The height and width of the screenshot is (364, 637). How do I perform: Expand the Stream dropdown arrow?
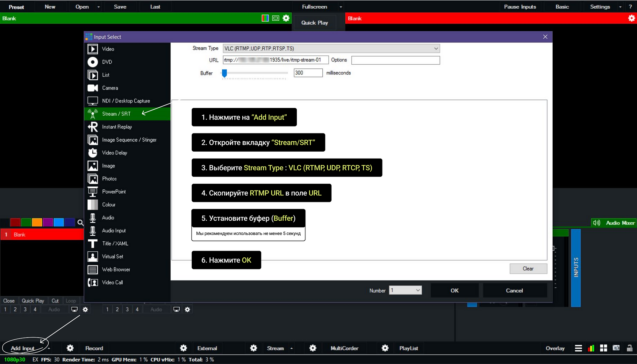pos(291,348)
